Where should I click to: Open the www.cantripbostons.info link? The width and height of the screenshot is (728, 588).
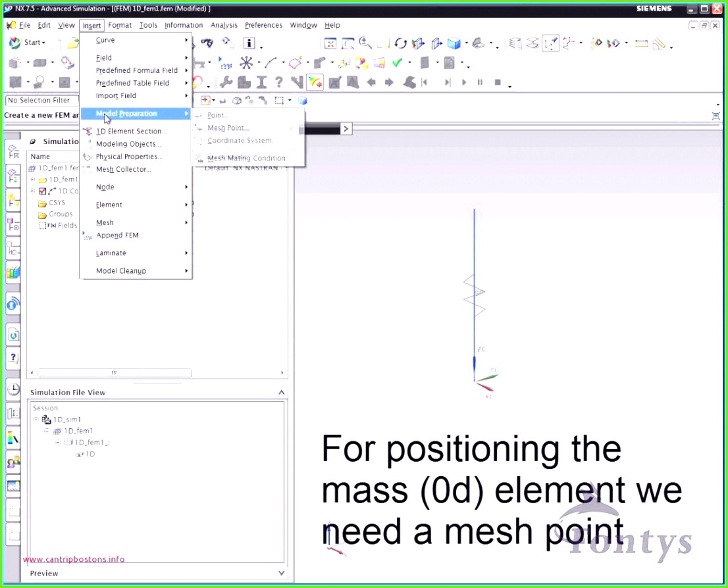(x=74, y=559)
